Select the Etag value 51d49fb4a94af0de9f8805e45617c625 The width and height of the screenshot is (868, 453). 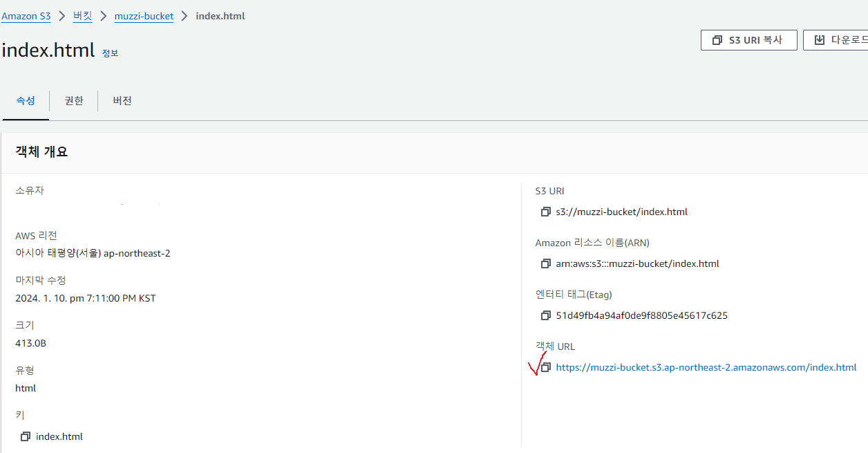[641, 316]
